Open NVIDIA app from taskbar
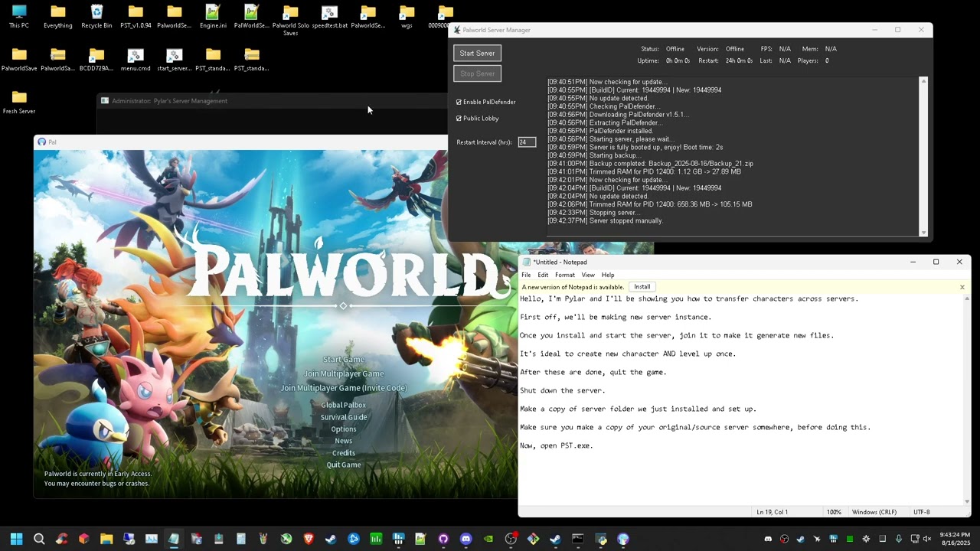This screenshot has height=551, width=980. (x=488, y=539)
